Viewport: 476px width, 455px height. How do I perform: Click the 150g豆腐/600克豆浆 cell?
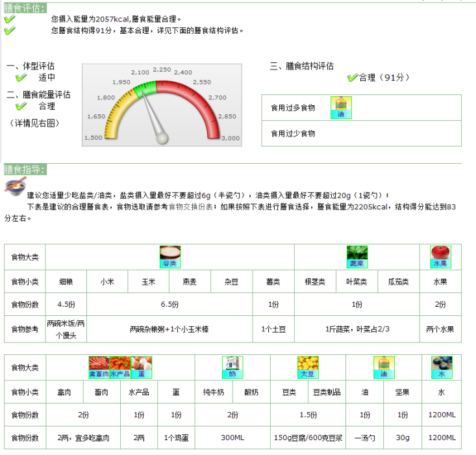308,437
